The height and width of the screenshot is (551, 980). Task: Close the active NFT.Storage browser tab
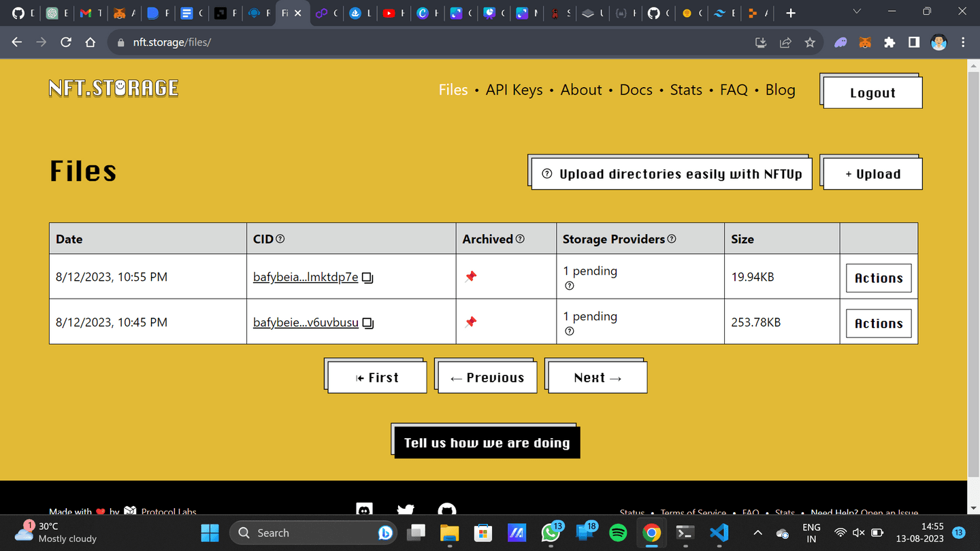[297, 13]
